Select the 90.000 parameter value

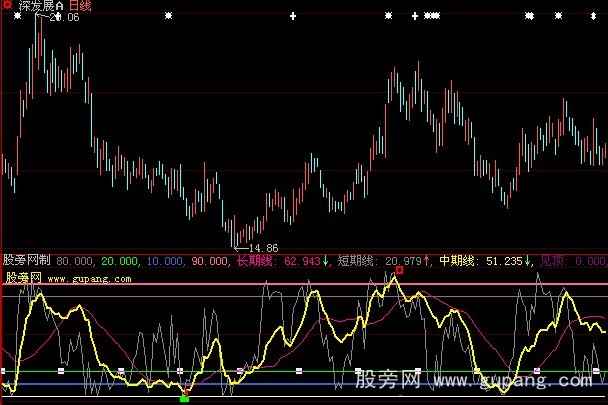pyautogui.click(x=209, y=261)
